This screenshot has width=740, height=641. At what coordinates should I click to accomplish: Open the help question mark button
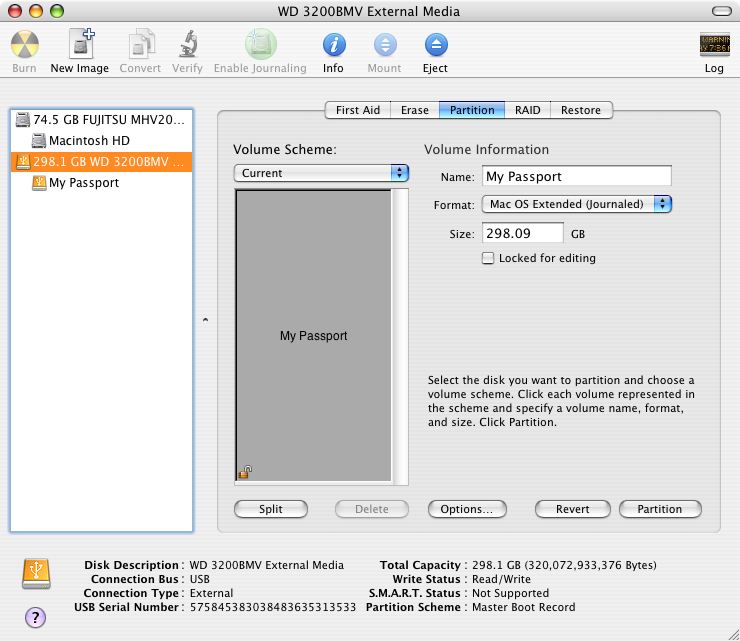[x=35, y=617]
